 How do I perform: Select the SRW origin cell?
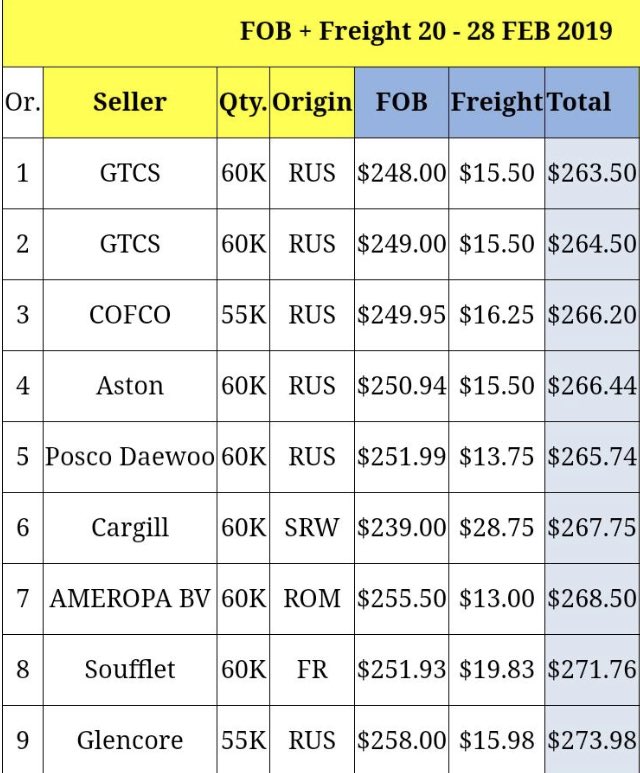tap(312, 528)
